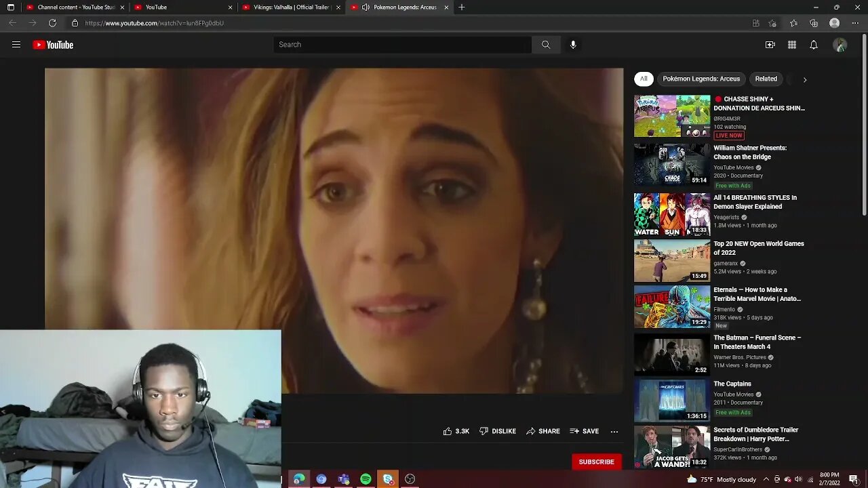Open Edge profile icon
Image resolution: width=868 pixels, height=488 pixels.
pos(835,23)
